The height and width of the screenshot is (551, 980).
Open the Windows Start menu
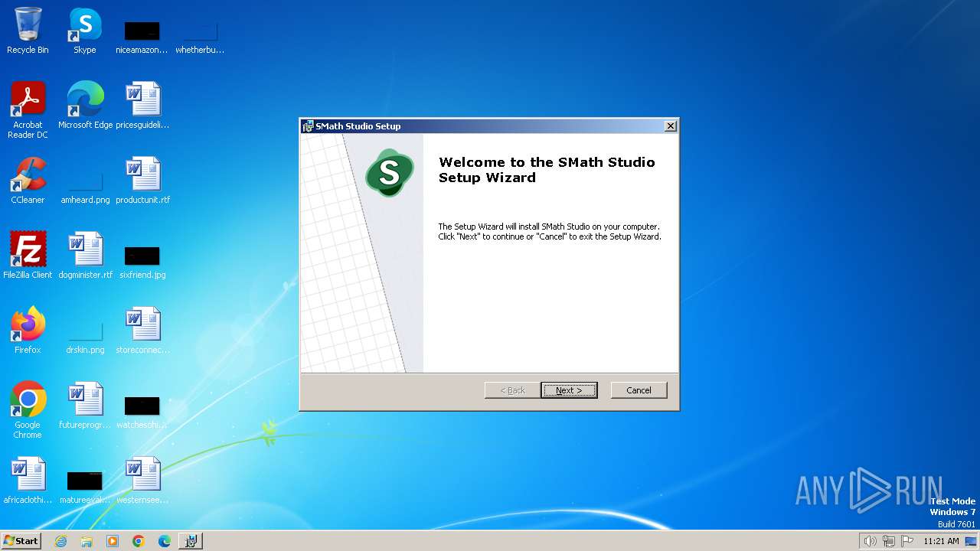pos(21,541)
